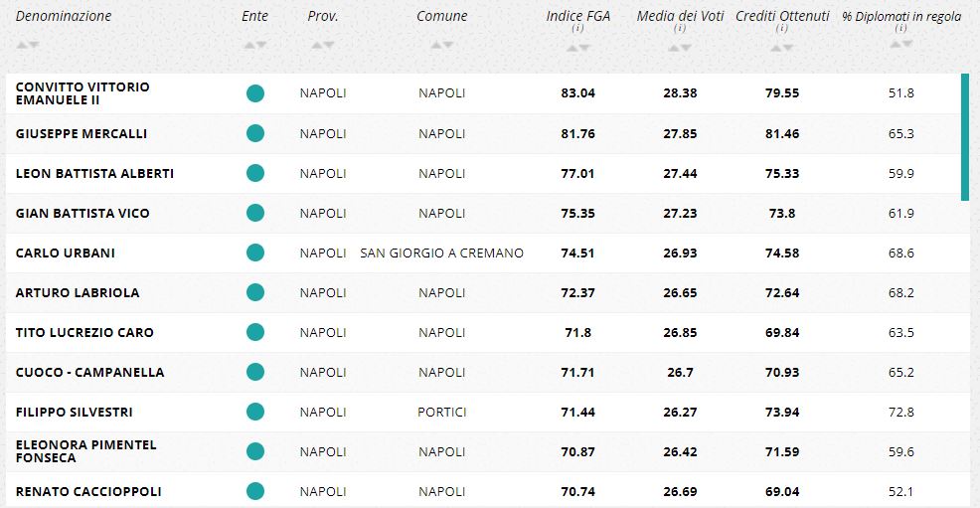Click the sort arrows under % Diplomati in regola
The image size is (980, 508).
pos(900,45)
